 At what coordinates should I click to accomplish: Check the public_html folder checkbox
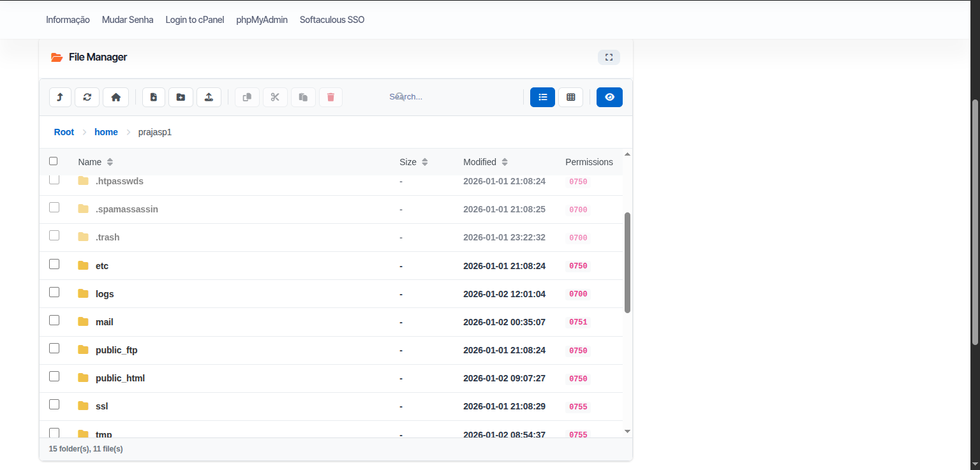pos(54,376)
